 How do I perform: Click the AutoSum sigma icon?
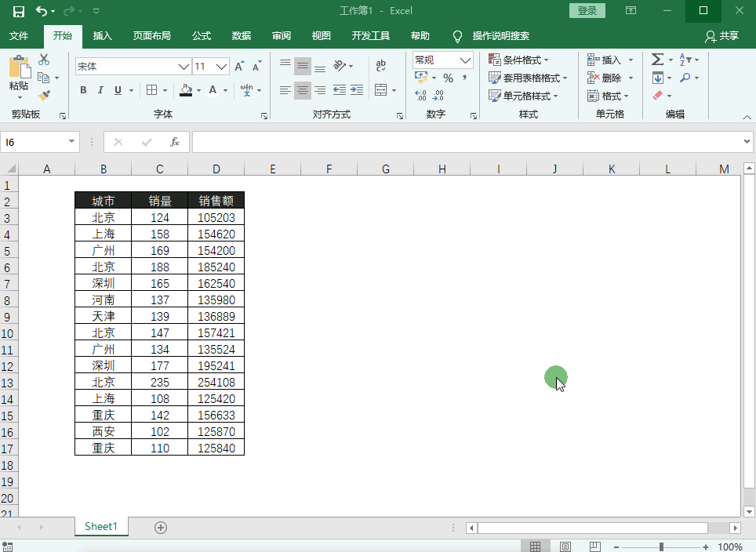click(x=657, y=60)
